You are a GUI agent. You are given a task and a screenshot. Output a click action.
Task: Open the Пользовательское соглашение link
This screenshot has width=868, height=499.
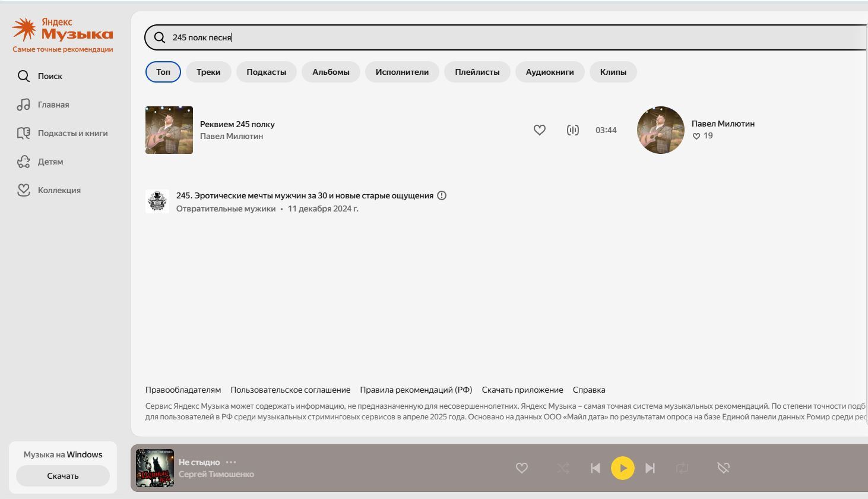point(290,390)
